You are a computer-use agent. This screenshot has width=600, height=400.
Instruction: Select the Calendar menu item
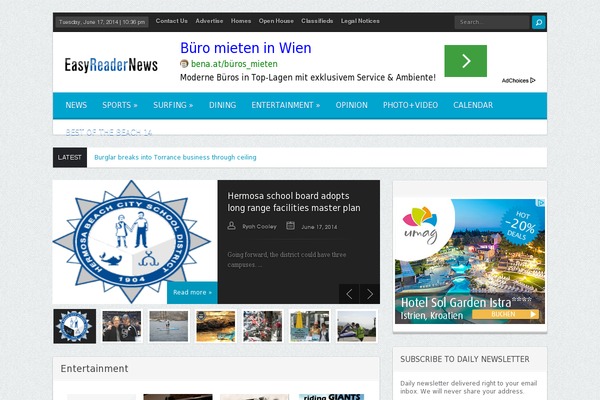coord(473,105)
